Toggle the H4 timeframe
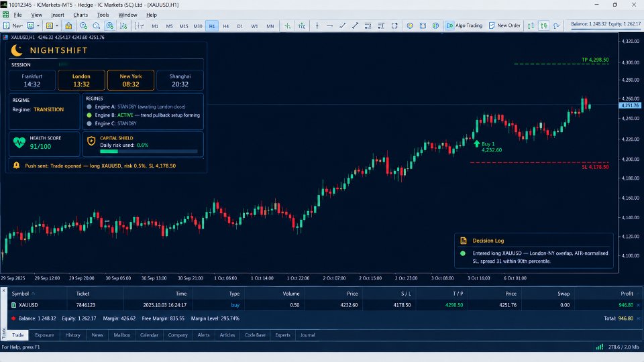644x362 pixels. click(226, 26)
